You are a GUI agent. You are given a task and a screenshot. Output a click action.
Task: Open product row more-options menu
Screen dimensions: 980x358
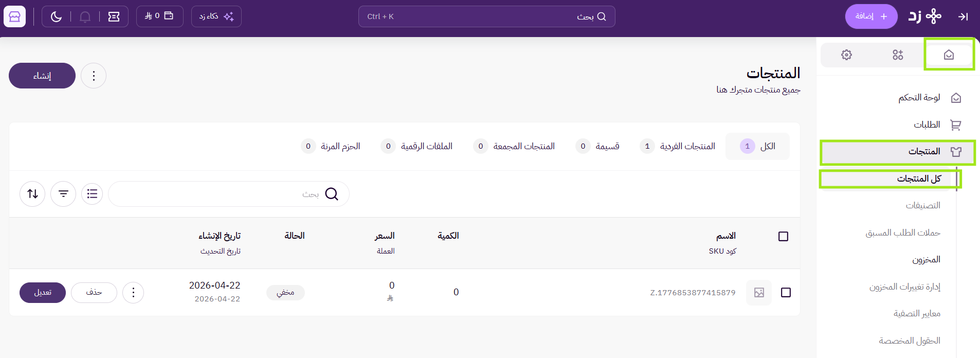coord(133,292)
